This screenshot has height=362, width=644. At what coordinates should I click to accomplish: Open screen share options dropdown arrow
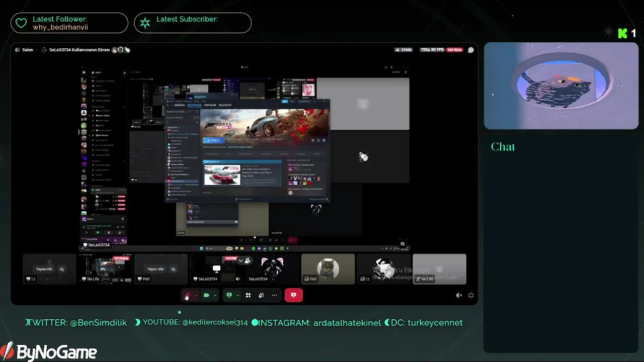coord(237,295)
